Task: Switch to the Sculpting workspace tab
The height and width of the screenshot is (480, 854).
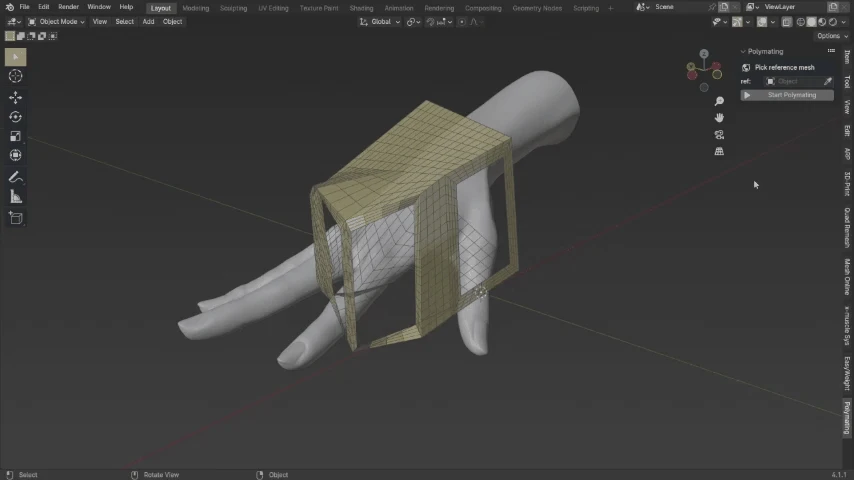Action: (x=233, y=8)
